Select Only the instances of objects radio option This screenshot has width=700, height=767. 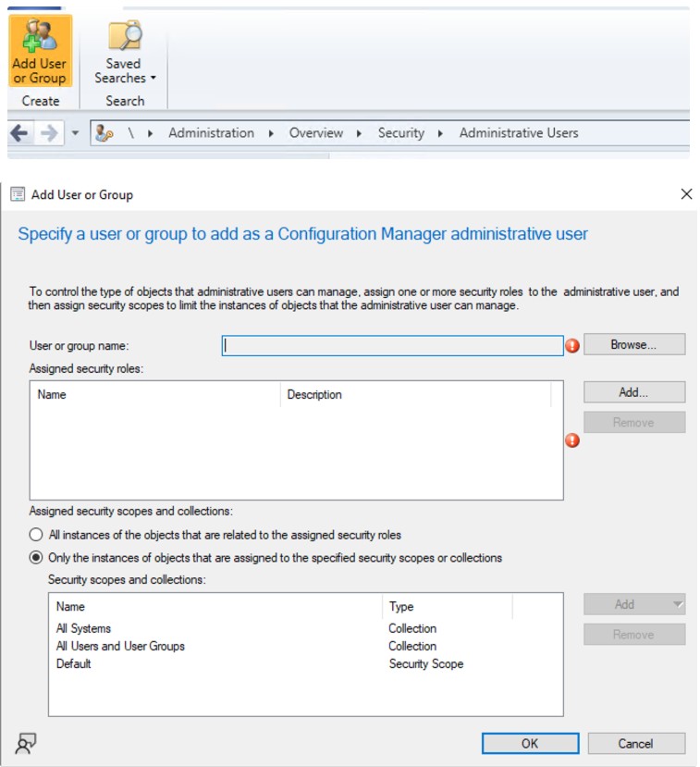tap(36, 558)
